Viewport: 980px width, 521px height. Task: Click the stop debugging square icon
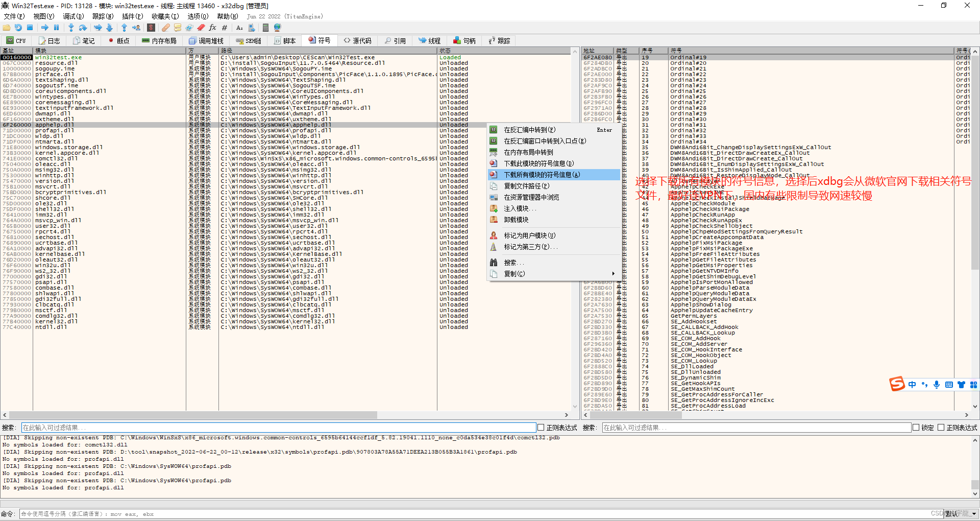(30, 28)
